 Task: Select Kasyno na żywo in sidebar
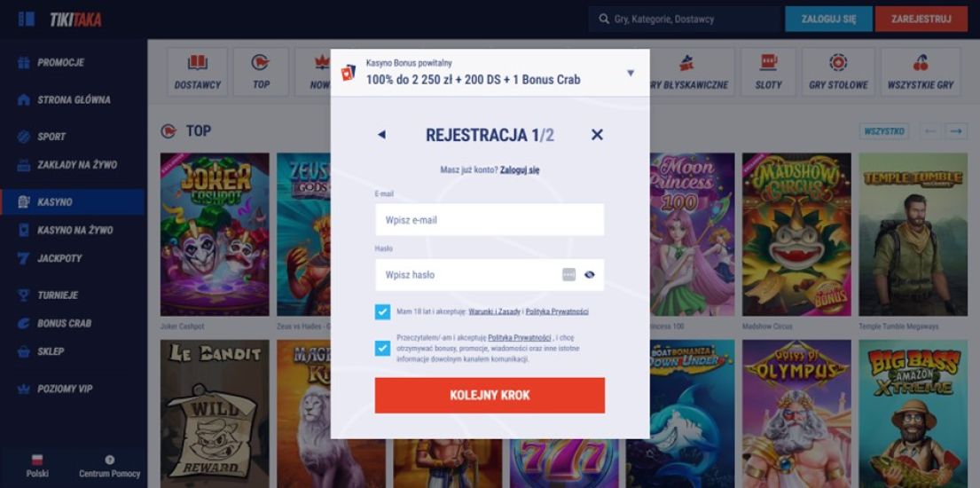point(66,230)
